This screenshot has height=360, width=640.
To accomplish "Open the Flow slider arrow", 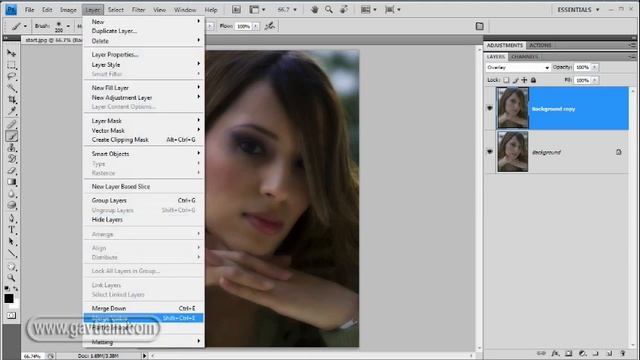I will pos(256,26).
